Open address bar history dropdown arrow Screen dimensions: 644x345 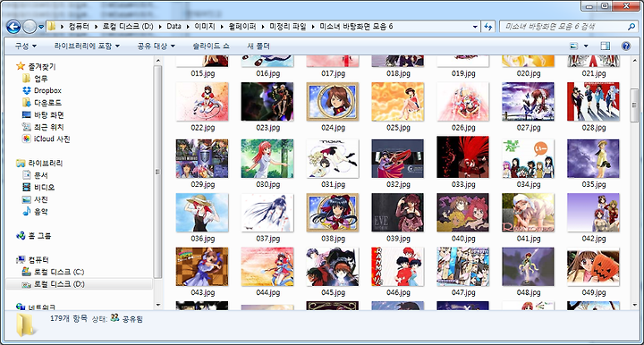[475, 27]
